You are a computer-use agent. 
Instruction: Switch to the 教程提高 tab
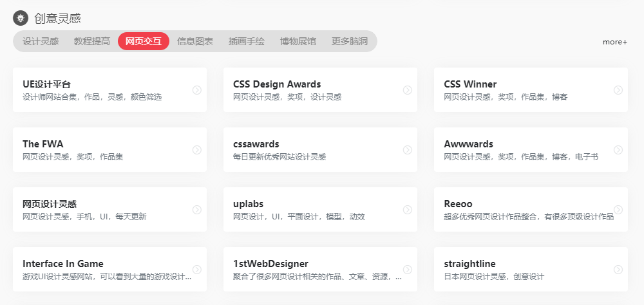92,41
